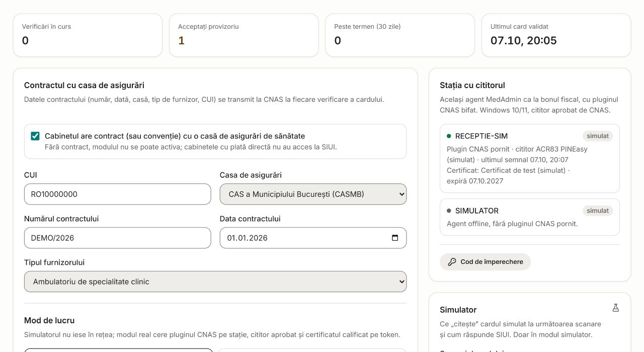The height and width of the screenshot is (352, 644).
Task: Expand the Tipul furnizorului dropdown
Action: point(215,281)
